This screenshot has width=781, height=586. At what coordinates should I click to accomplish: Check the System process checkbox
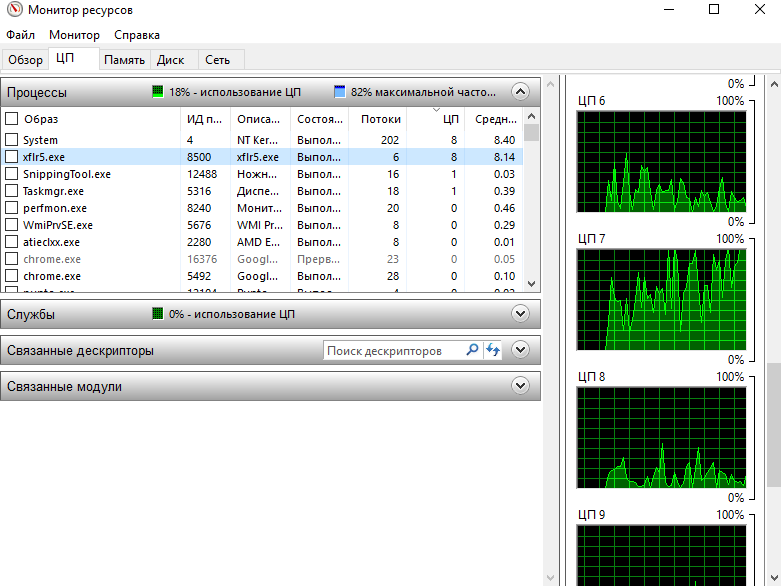(11, 140)
